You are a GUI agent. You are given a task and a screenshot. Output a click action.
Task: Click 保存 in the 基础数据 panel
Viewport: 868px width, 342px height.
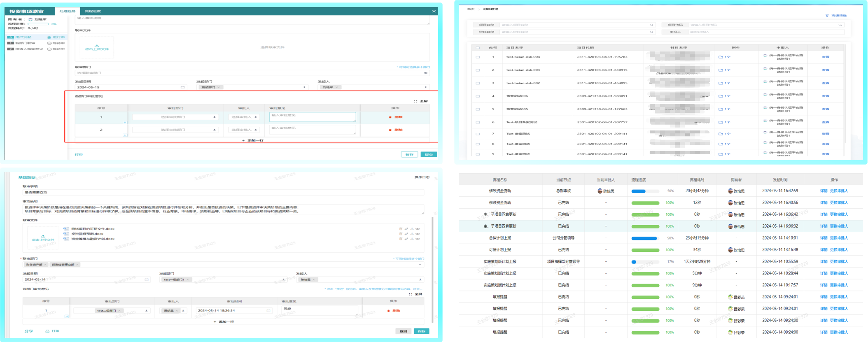(421, 331)
